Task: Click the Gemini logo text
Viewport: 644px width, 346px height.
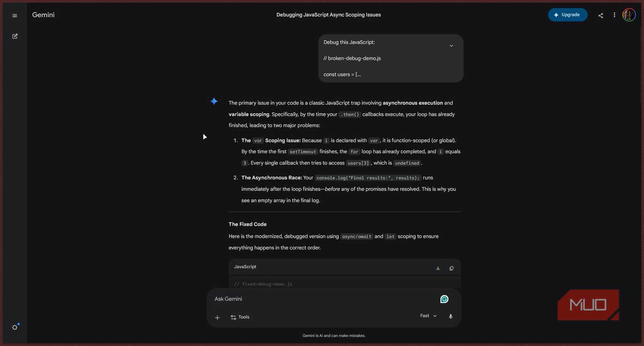Action: click(43, 15)
